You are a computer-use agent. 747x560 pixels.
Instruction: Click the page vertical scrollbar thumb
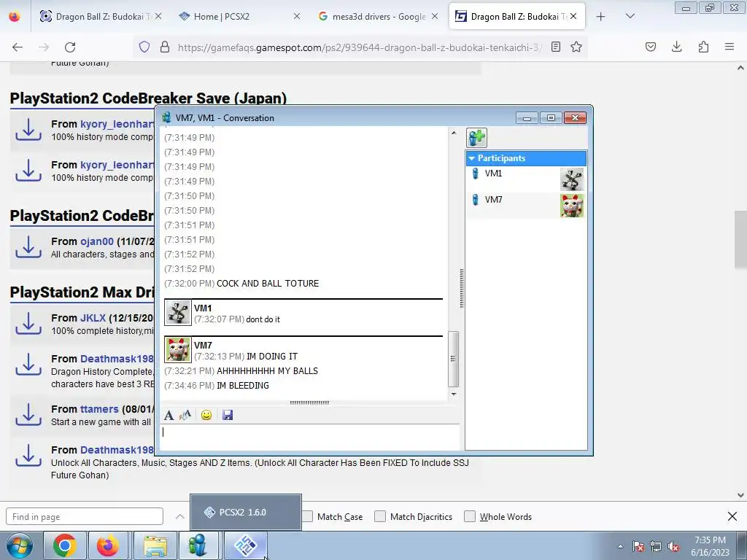pyautogui.click(x=740, y=239)
